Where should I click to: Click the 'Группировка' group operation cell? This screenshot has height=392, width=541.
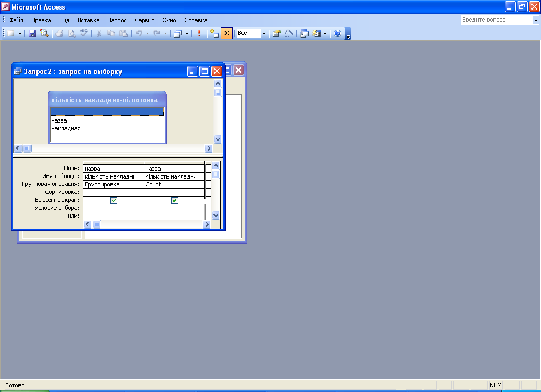114,184
